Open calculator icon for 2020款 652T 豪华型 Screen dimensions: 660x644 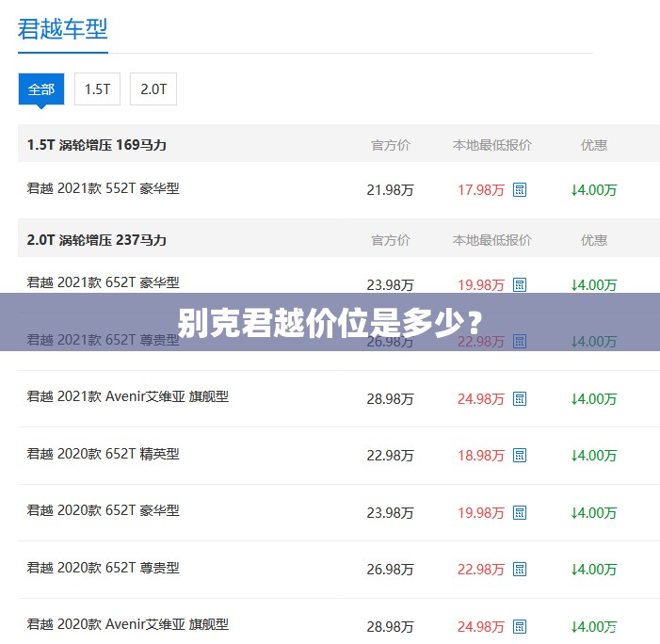(520, 513)
